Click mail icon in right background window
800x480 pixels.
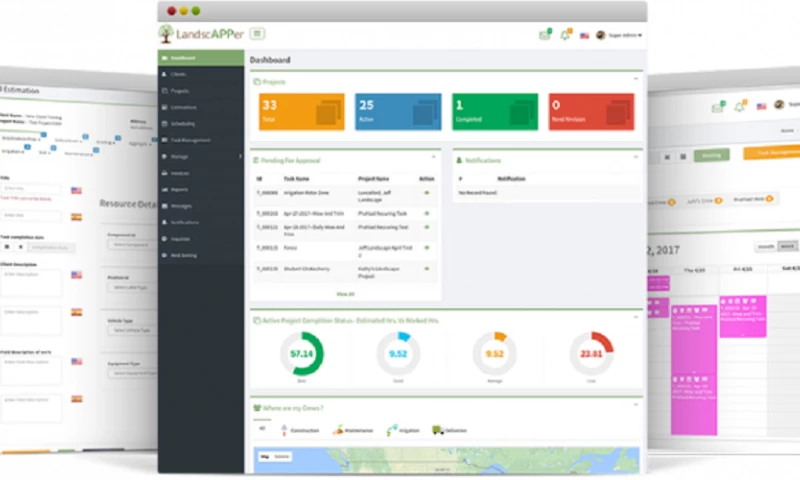[719, 107]
